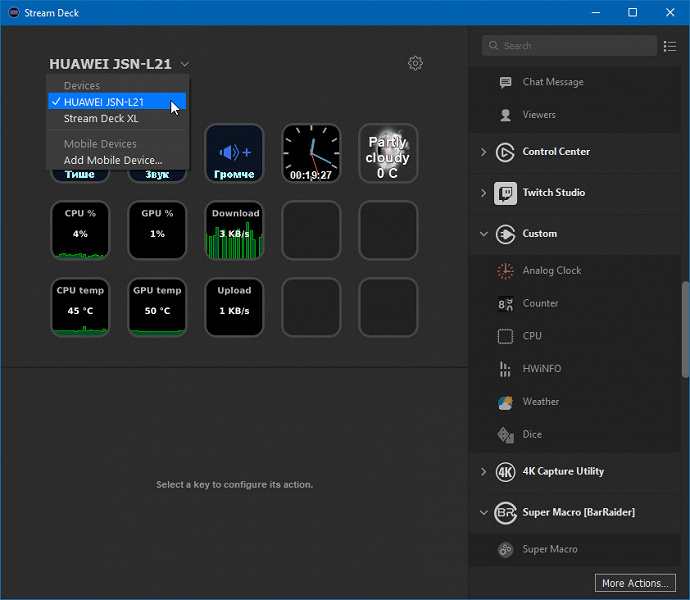This screenshot has height=600, width=690.
Task: Click the 4K Capture Utility icon
Action: coord(505,472)
